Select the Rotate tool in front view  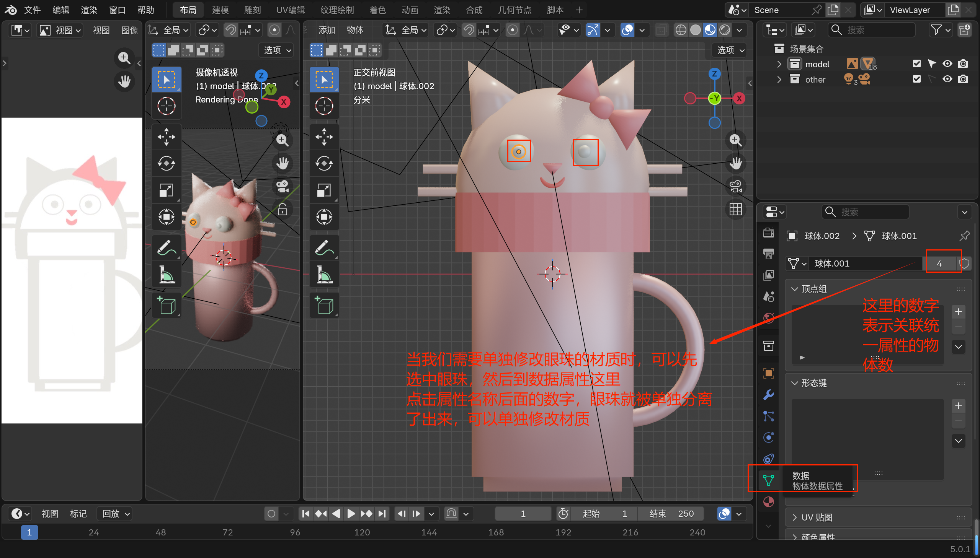pyautogui.click(x=324, y=164)
